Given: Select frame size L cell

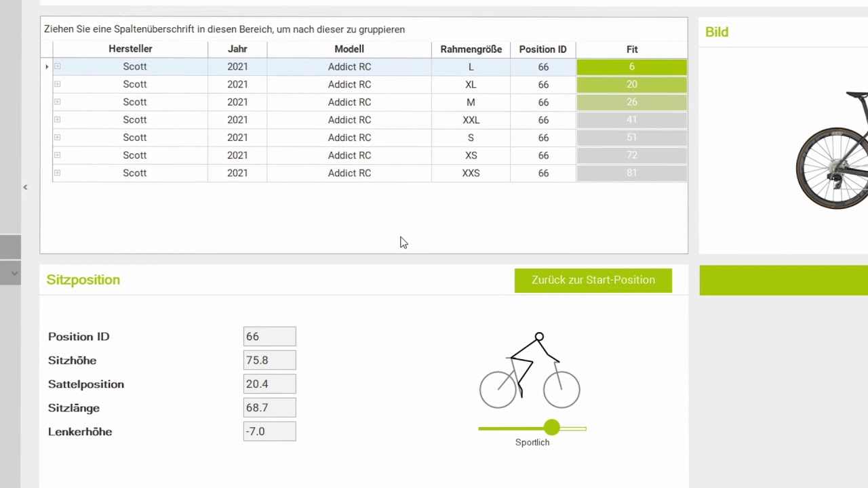Looking at the screenshot, I should (x=471, y=66).
